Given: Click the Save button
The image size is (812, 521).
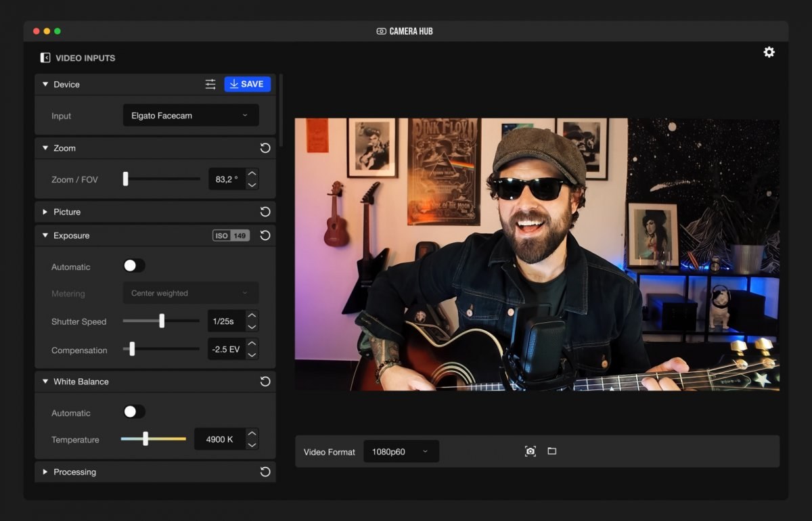Looking at the screenshot, I should click(x=247, y=84).
